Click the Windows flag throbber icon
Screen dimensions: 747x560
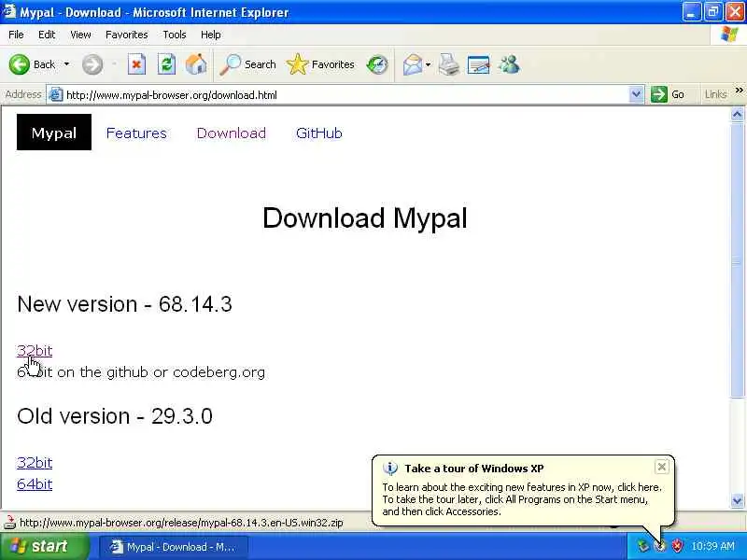(729, 35)
